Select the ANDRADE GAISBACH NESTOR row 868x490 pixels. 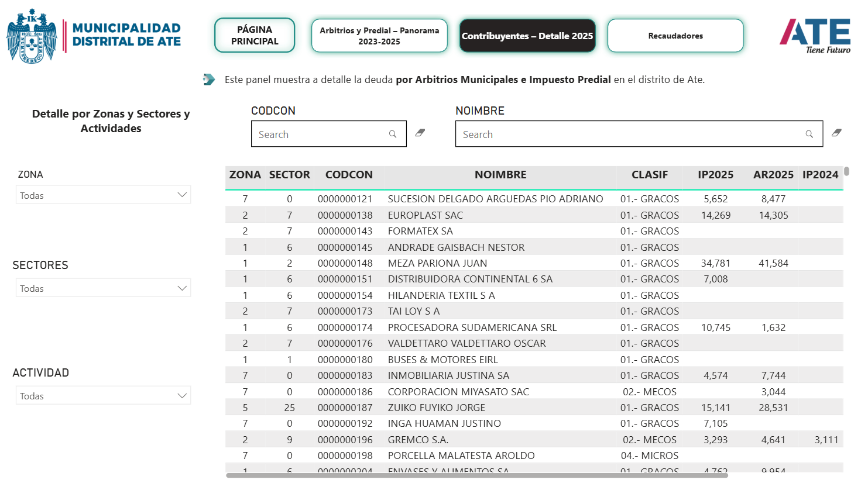coord(534,247)
